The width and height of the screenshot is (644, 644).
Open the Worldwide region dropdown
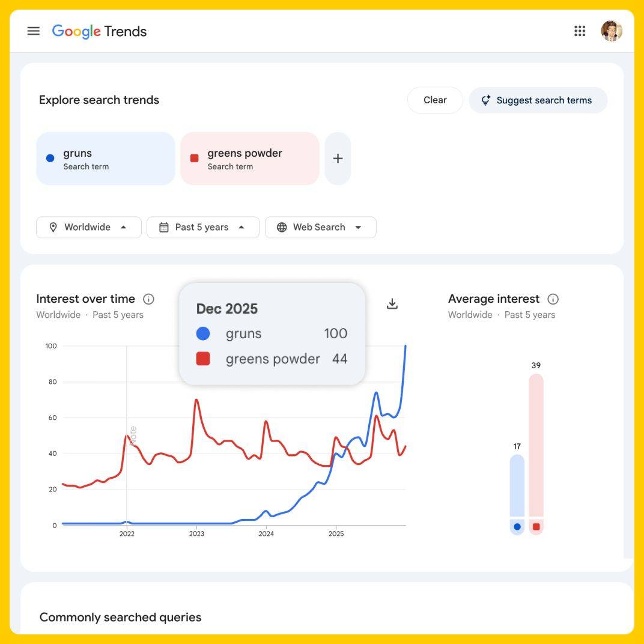click(x=88, y=227)
